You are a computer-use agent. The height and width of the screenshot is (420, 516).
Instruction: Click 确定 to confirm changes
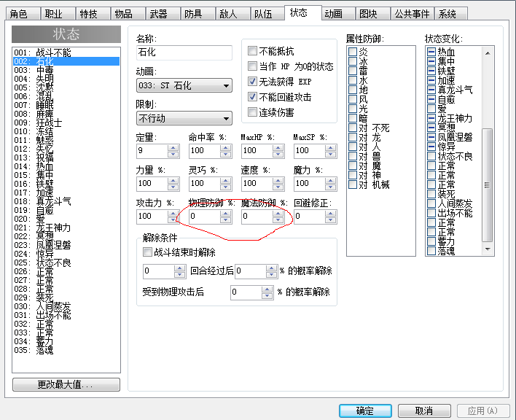[x=365, y=411]
